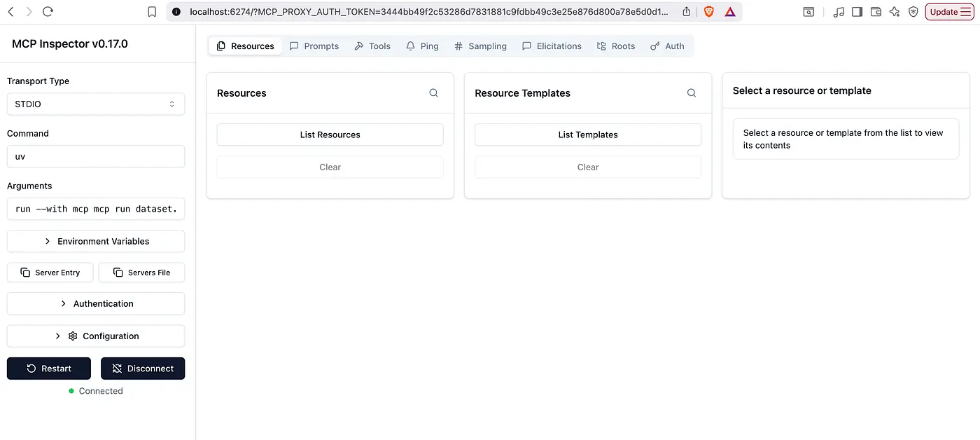Click the Command input field containing uv
Viewport: 980px width, 440px height.
click(x=96, y=156)
